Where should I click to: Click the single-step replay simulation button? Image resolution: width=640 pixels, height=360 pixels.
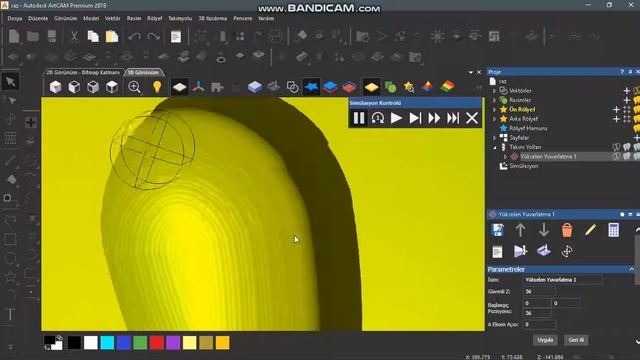(378, 118)
